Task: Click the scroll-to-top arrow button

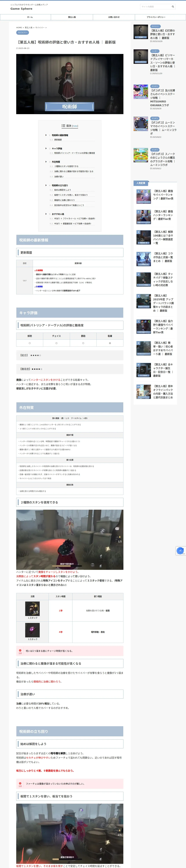Action: (x=180, y=551)
